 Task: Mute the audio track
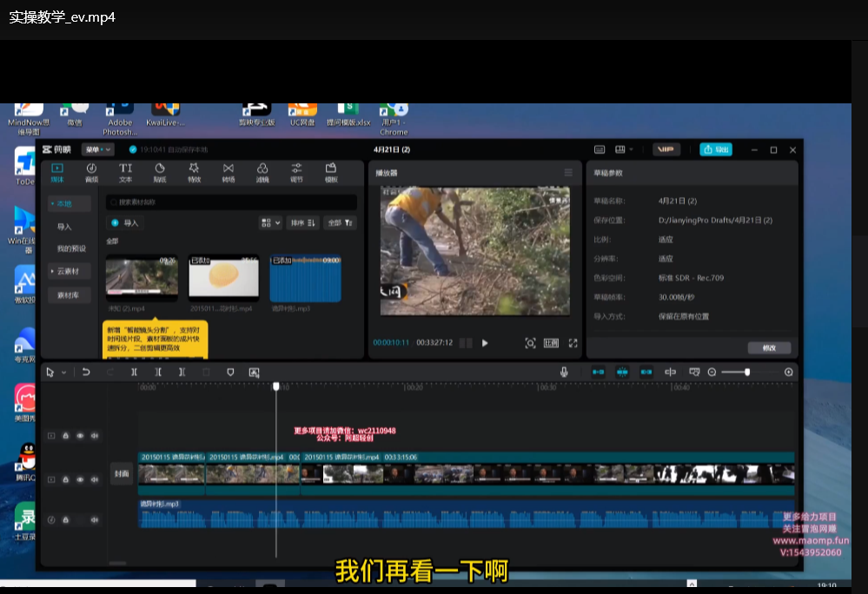click(x=95, y=520)
